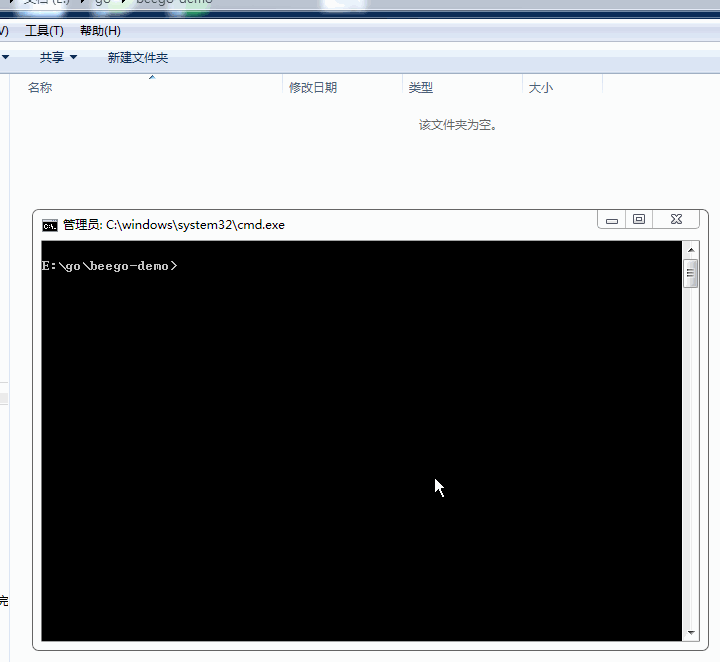Click cmd scrollbar down arrow
This screenshot has width=720, height=662.
coord(691,633)
